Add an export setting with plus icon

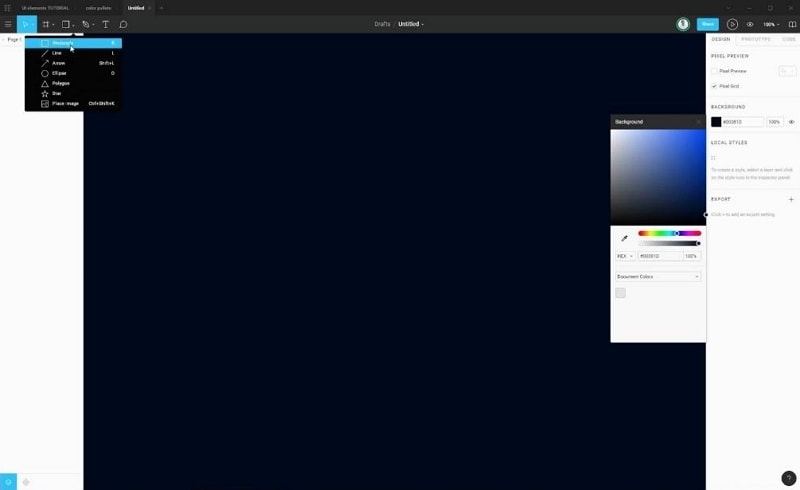point(791,199)
